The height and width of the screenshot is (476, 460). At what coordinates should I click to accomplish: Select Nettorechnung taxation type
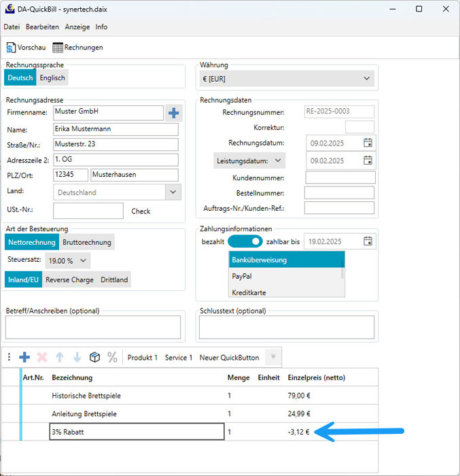tap(32, 242)
